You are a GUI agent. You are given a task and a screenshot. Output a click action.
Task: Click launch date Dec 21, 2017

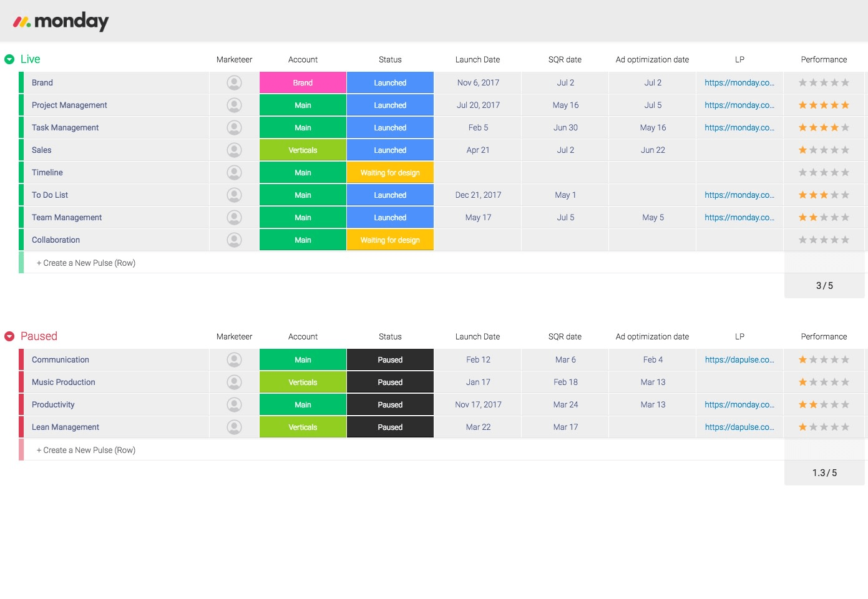[478, 195]
